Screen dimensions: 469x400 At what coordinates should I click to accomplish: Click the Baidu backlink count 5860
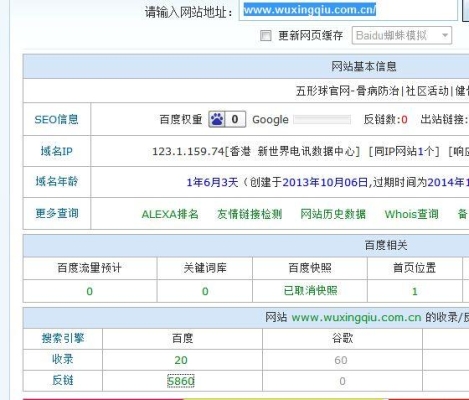click(181, 381)
